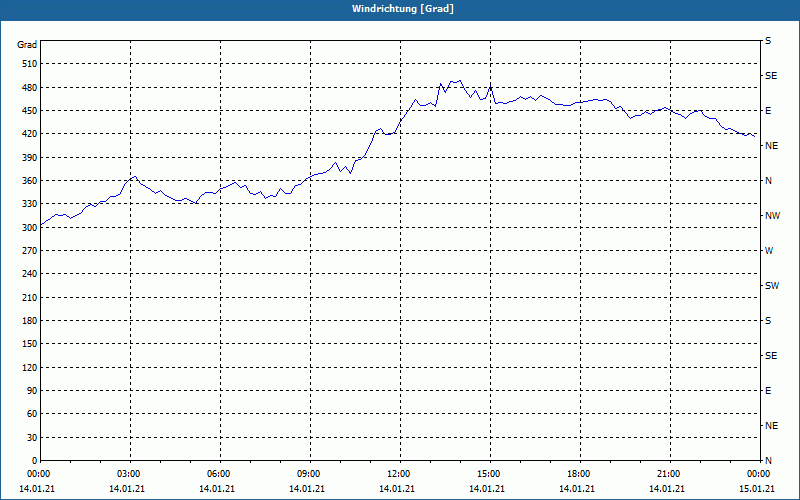
Task: Click the topmost S compass label
Action: tap(768, 41)
